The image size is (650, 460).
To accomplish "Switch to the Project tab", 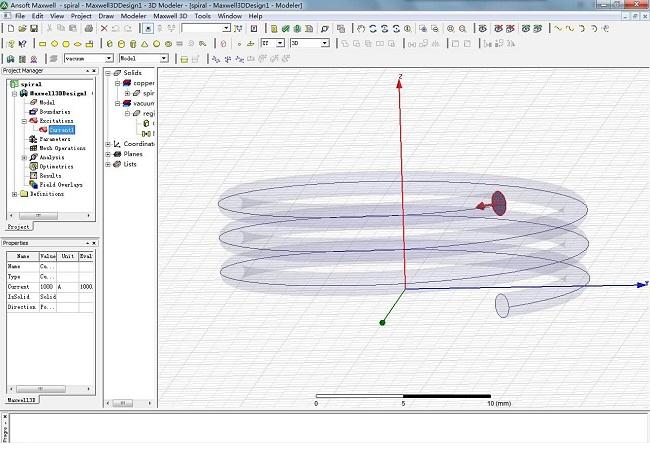I will pyautogui.click(x=19, y=227).
